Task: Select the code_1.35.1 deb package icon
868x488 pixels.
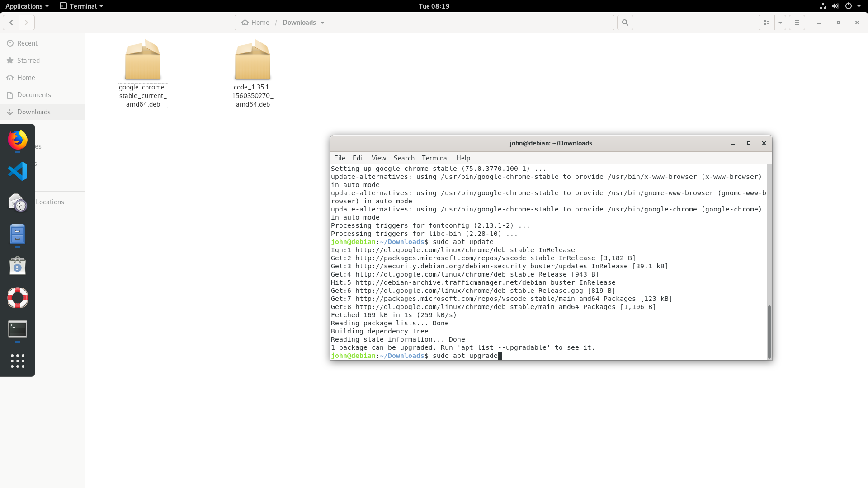Action: (253, 60)
